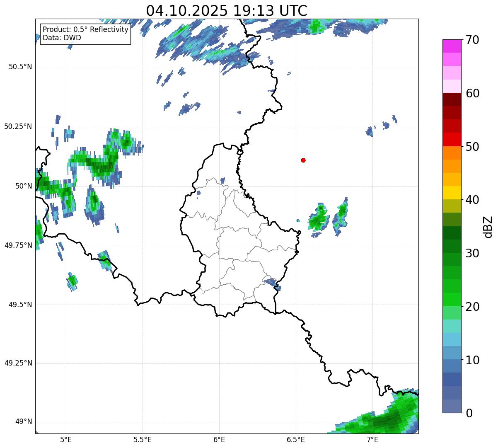
Task: Click the olive swatch just below 40
Action: (452, 206)
